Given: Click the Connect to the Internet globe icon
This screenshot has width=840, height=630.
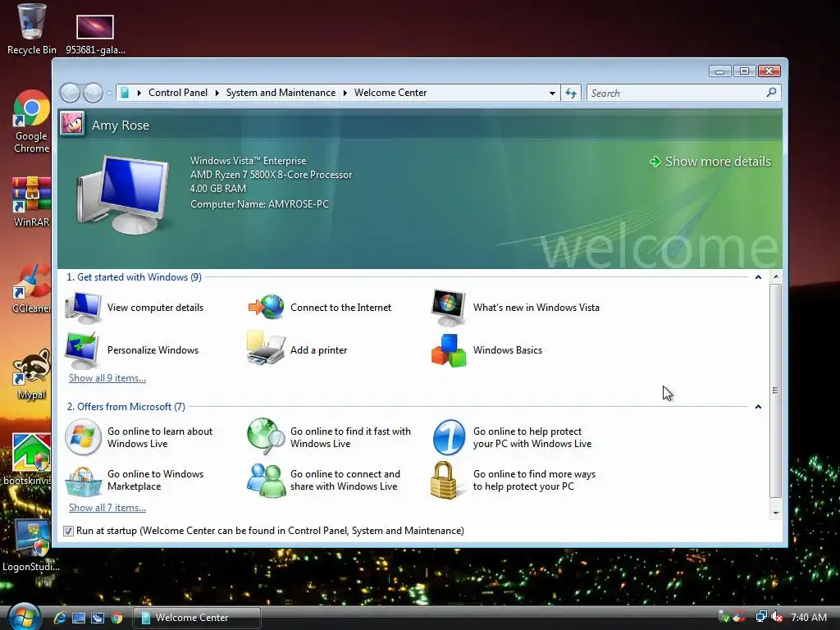Looking at the screenshot, I should tap(266, 307).
